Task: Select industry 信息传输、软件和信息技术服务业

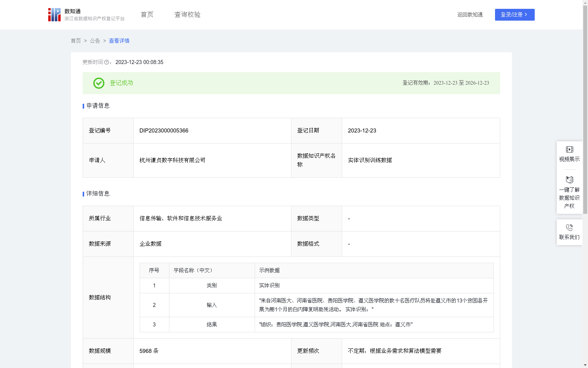Action: tap(181, 219)
